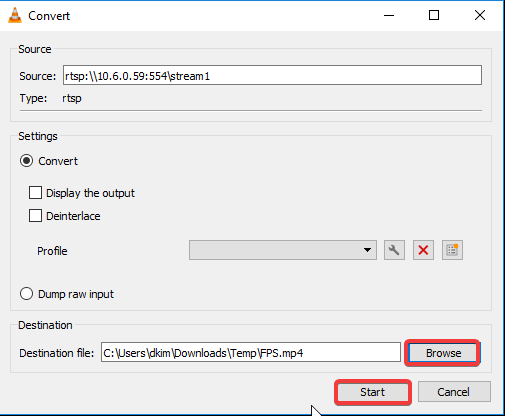Cancel the Convert dialog
The image size is (505, 416).
point(454,392)
